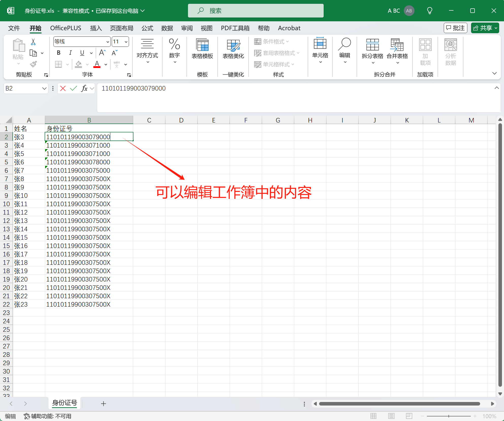Open comments via the 批注 button
Screen dimensions: 504x421
[x=455, y=28]
